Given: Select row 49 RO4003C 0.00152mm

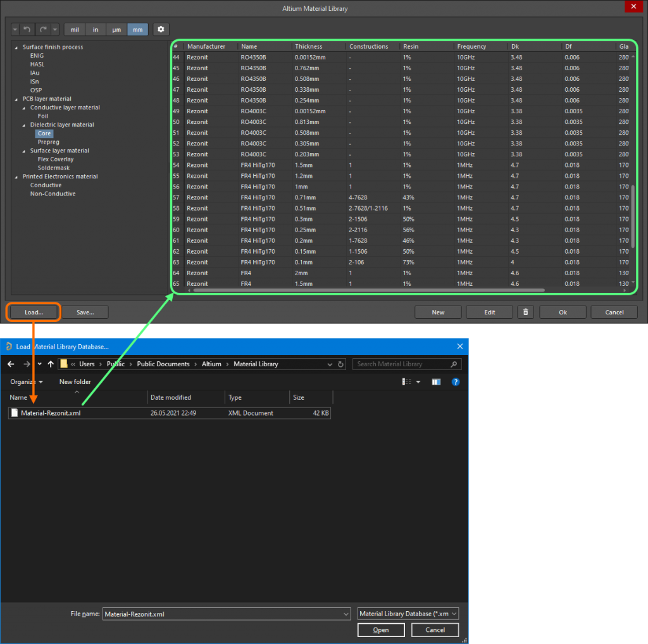Looking at the screenshot, I should [x=401, y=111].
